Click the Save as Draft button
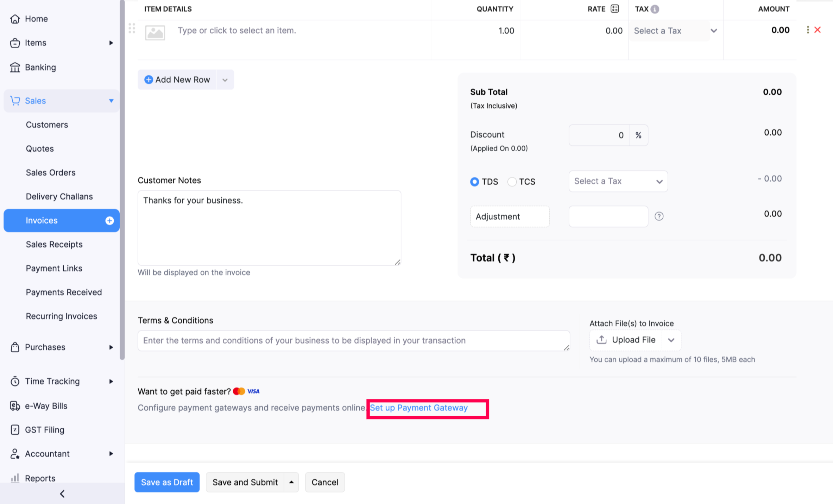Screen dimensions: 833x504 click(167, 482)
